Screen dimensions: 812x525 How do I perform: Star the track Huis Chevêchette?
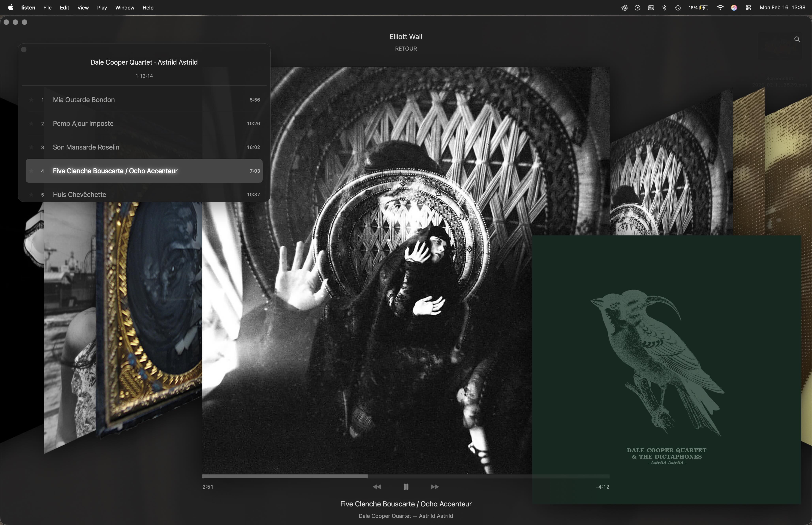pos(31,195)
